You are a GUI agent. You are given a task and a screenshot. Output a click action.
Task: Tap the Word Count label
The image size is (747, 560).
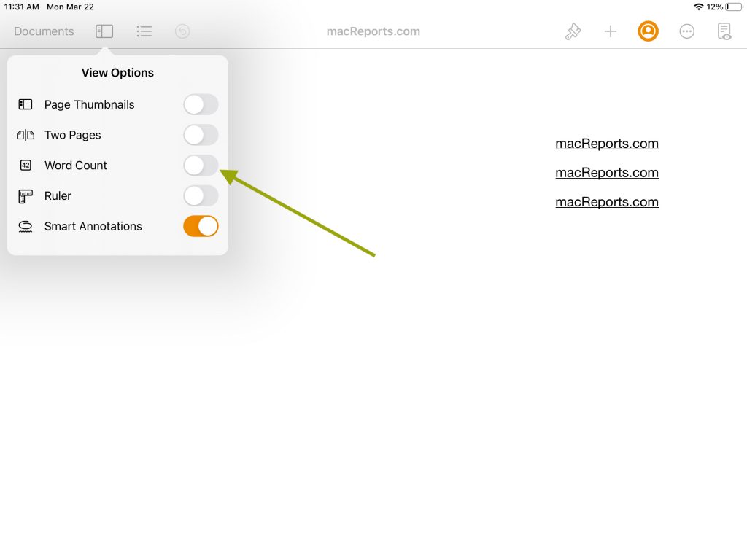click(x=76, y=166)
